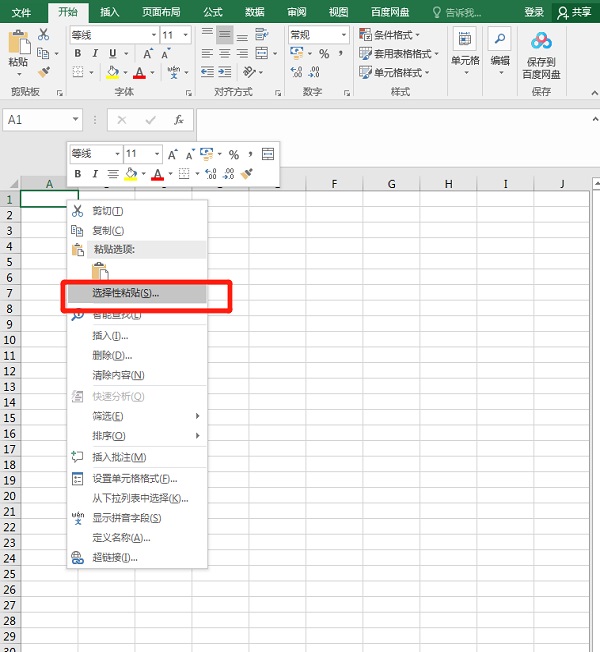Click the red font color swatch in mini toolbar

[157, 174]
